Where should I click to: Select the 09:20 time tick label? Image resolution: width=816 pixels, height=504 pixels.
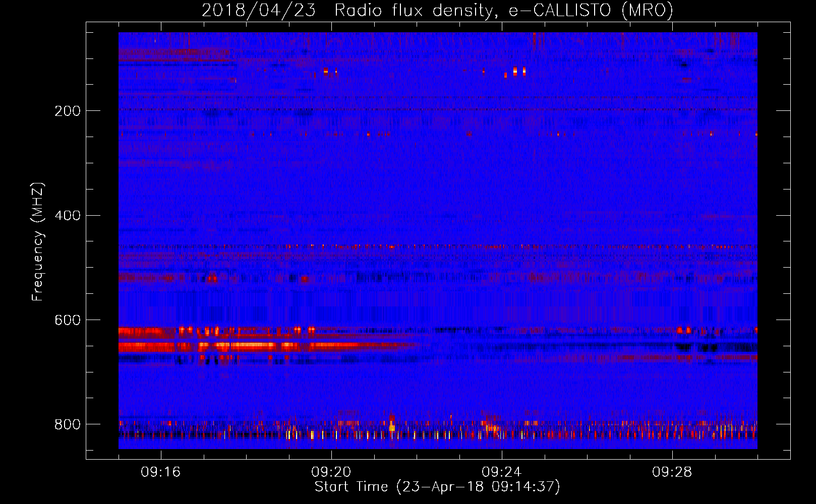331,472
